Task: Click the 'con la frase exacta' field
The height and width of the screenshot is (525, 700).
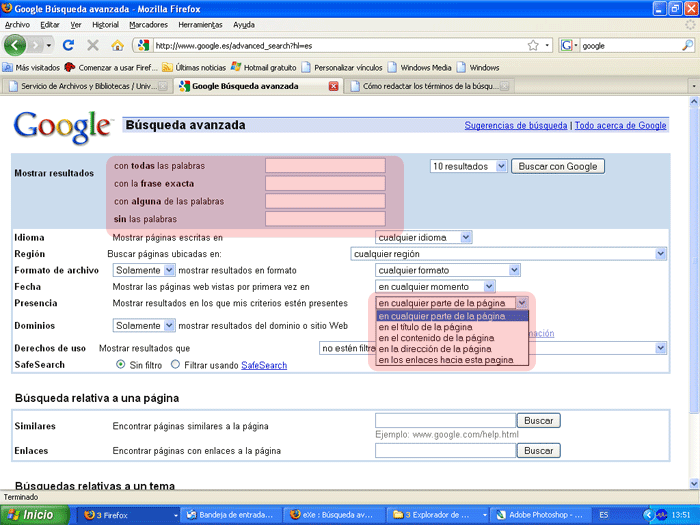Action: pos(325,183)
